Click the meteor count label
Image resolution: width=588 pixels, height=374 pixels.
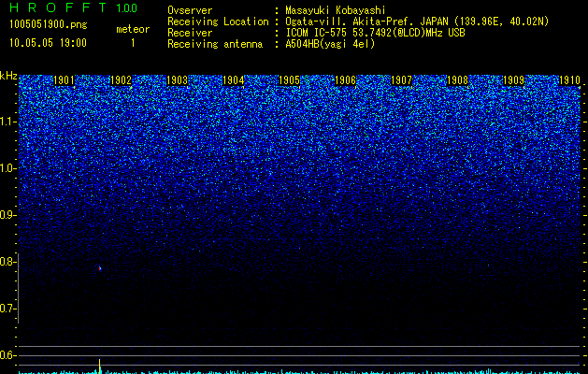133,29
